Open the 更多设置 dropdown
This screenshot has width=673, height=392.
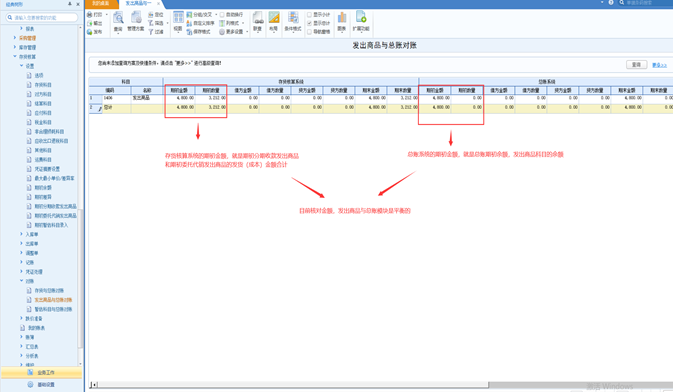pyautogui.click(x=234, y=32)
